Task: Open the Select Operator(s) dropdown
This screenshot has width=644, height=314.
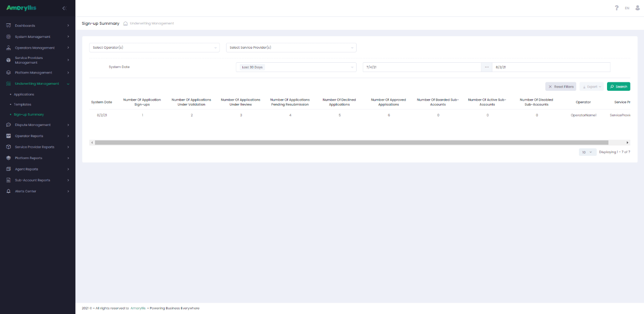Action: [x=154, y=48]
